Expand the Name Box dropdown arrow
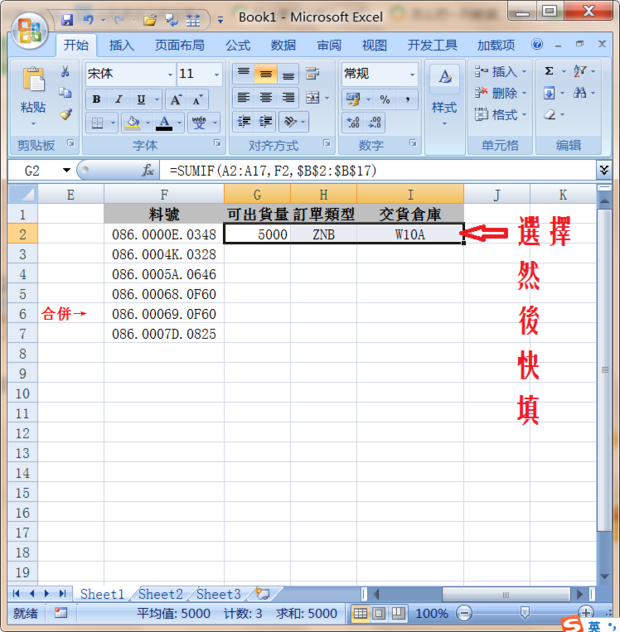Viewport: 620px width, 632px height. pyautogui.click(x=67, y=170)
